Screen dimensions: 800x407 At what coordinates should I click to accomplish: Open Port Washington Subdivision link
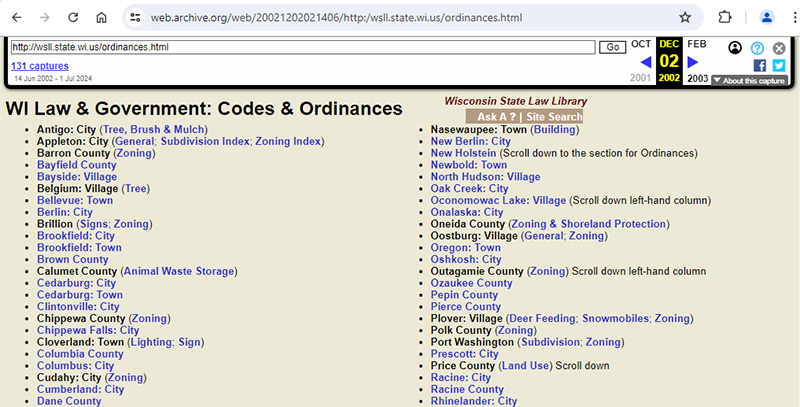coord(550,342)
